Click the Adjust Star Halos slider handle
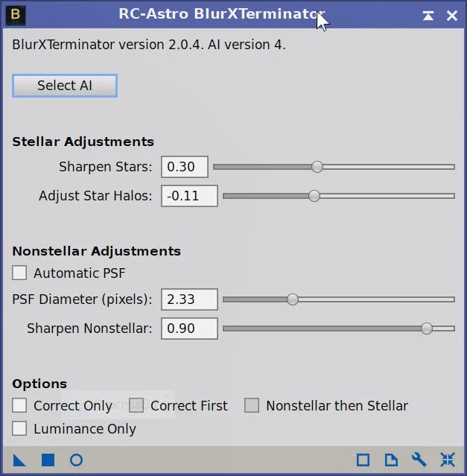467x476 pixels. (x=314, y=196)
